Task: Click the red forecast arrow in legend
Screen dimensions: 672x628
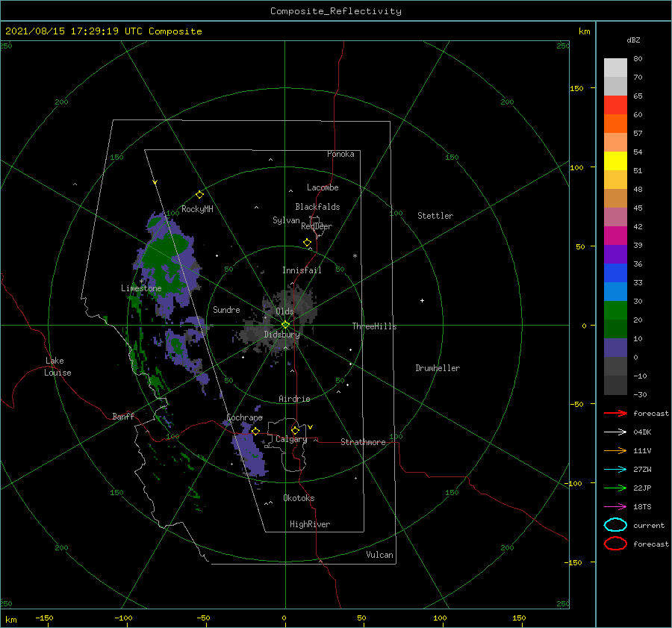Action: (x=615, y=413)
